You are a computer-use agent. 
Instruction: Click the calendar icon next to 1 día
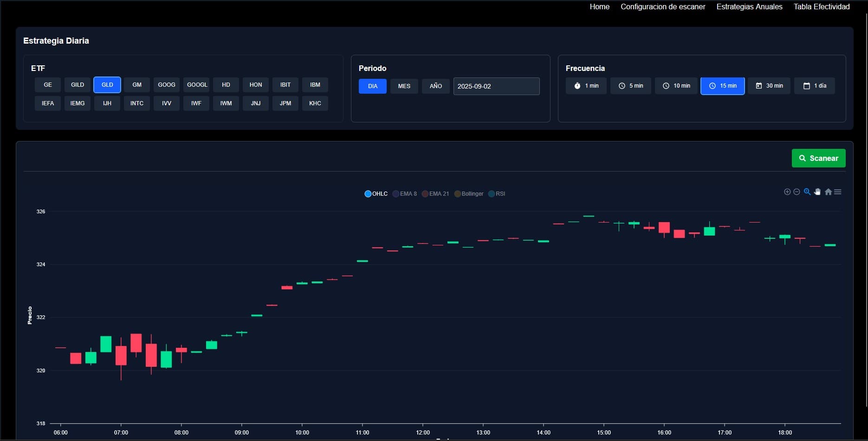(807, 85)
